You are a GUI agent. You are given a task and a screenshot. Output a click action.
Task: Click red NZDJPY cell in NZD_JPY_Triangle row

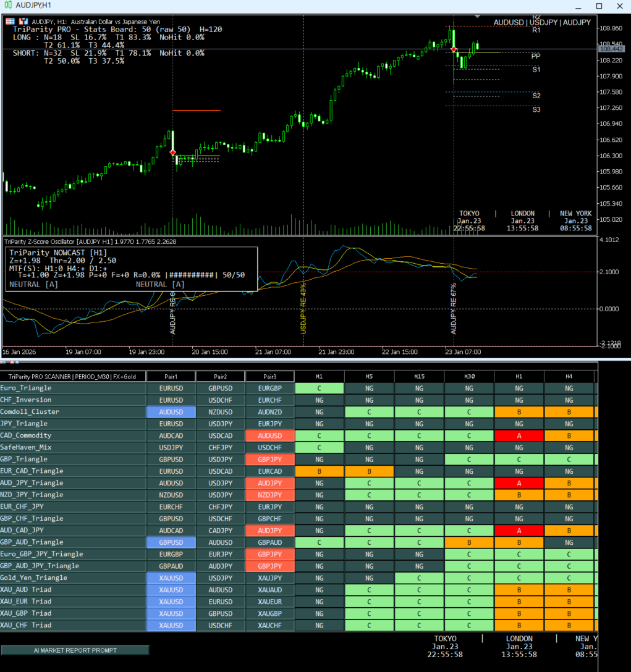tap(270, 495)
